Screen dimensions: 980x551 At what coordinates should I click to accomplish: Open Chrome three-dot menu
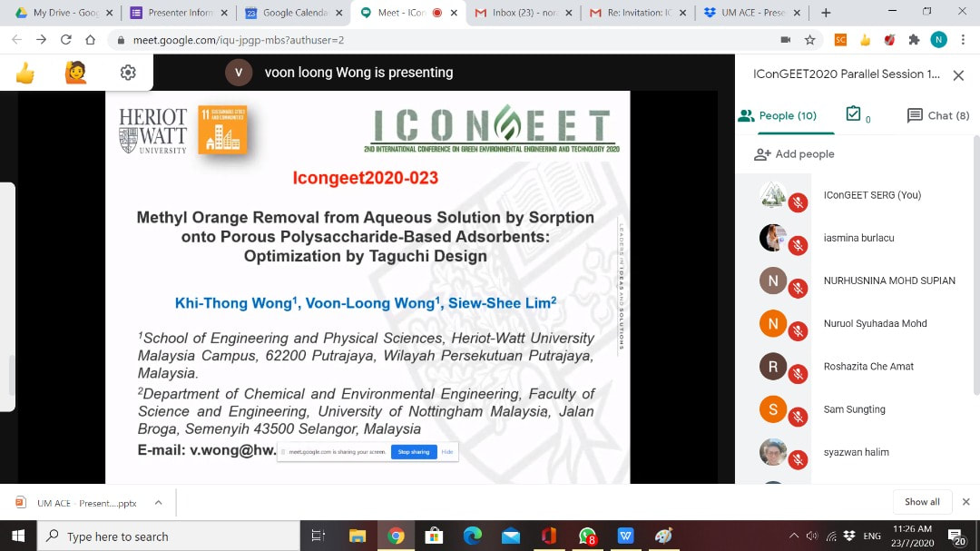click(963, 40)
